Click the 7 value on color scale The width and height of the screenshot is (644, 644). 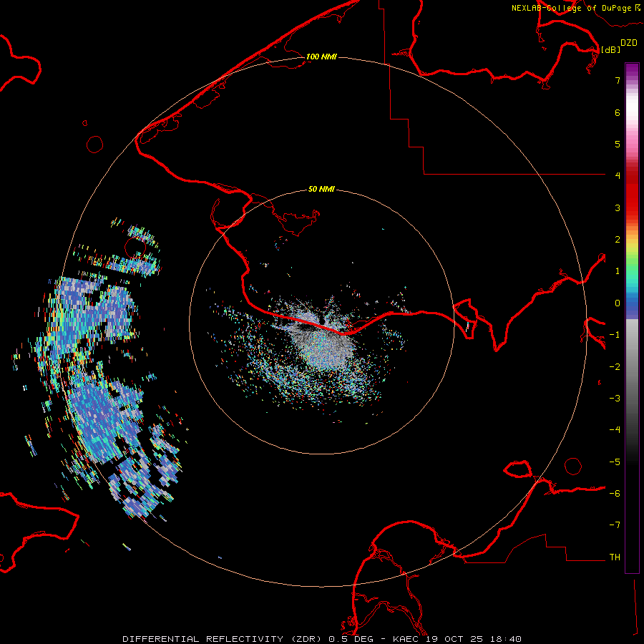pos(618,80)
